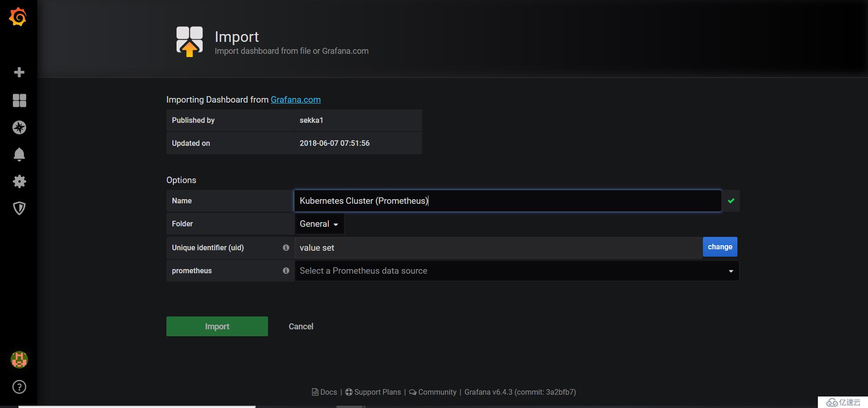Follow the Grafana.com link
Image resolution: width=868 pixels, height=408 pixels.
coord(296,99)
